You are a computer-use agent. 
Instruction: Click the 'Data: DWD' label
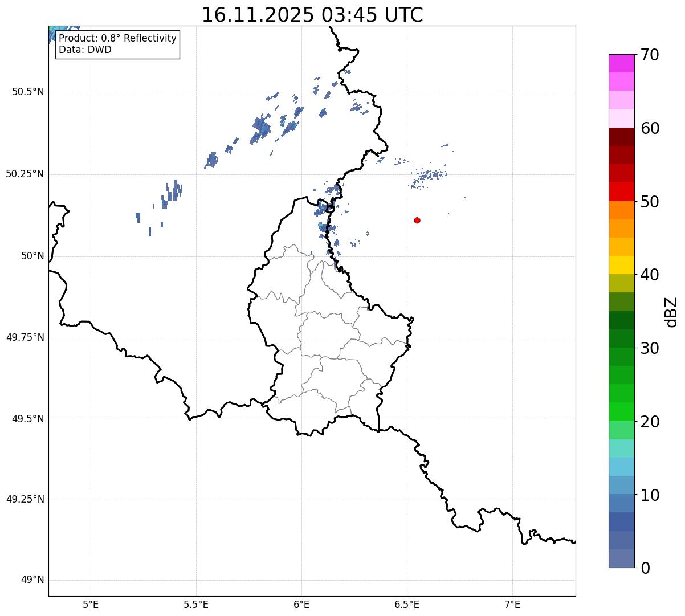(x=85, y=50)
